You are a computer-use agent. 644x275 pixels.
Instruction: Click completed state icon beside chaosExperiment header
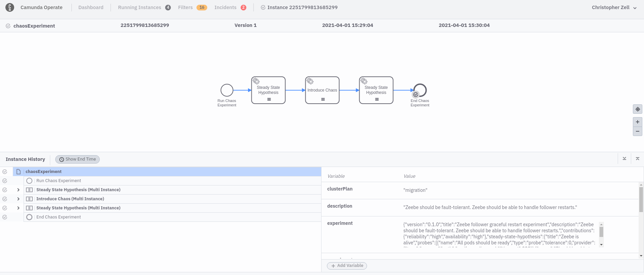pyautogui.click(x=8, y=26)
